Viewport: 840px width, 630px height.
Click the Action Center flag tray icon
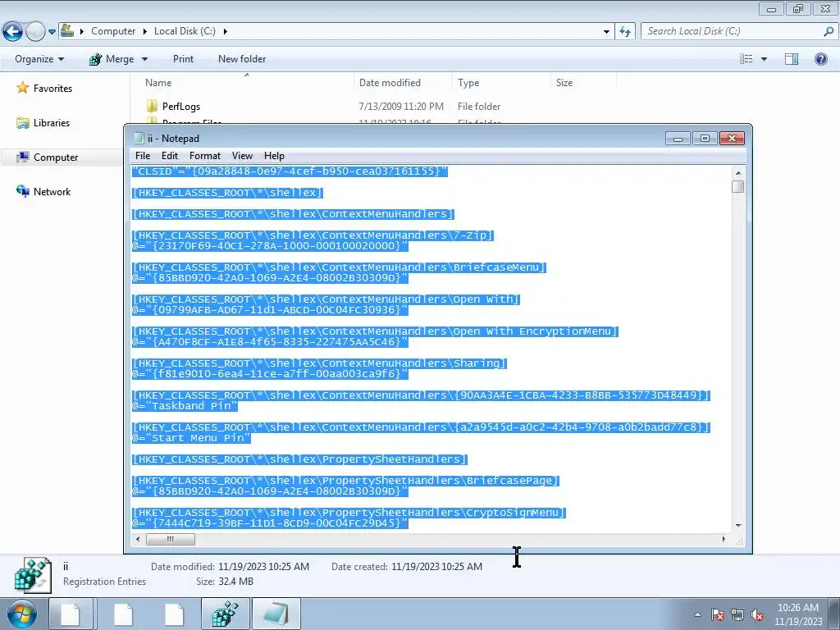pyautogui.click(x=718, y=614)
